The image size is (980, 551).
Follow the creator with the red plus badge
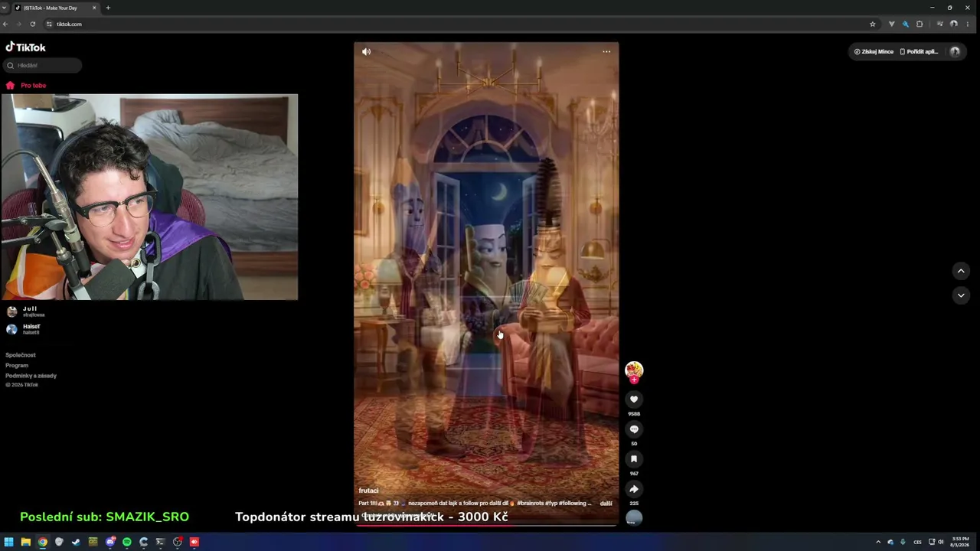(634, 380)
